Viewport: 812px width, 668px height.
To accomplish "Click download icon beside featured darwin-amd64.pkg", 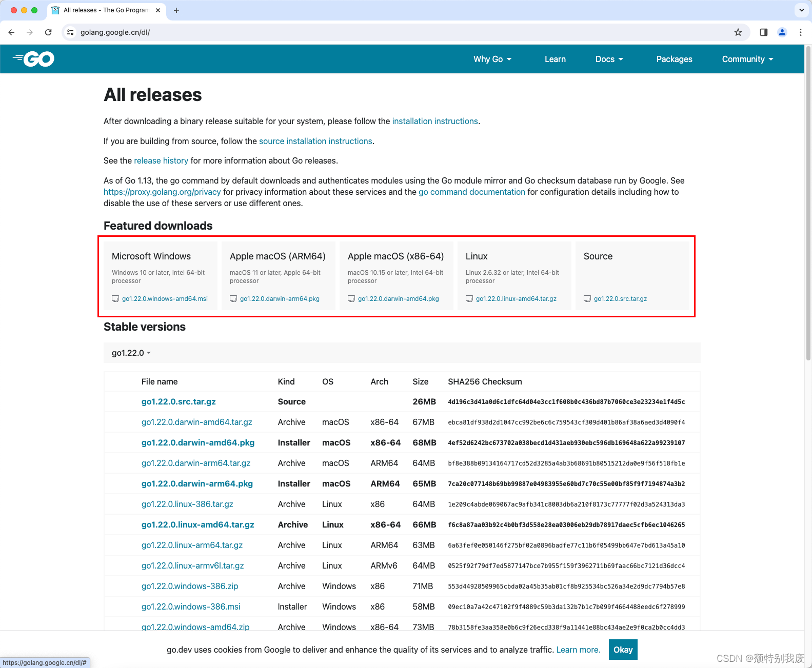I will click(x=351, y=299).
